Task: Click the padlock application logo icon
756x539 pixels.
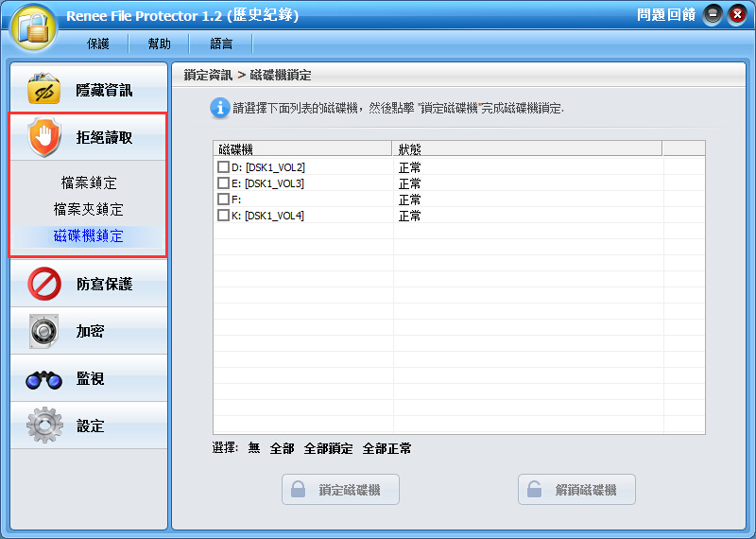Action: pos(33,27)
